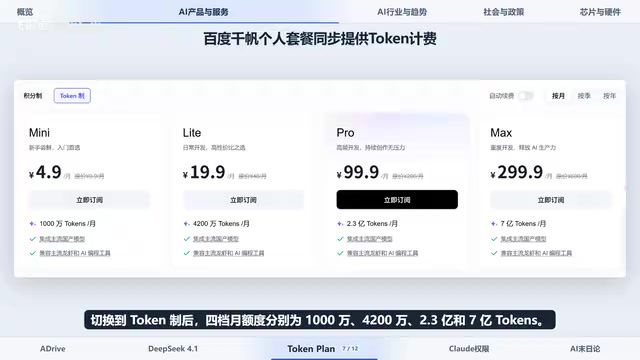Screen dimensions: 640x360
Task: Click the 1000 万 Tokens /月 text
Action: pos(67,224)
